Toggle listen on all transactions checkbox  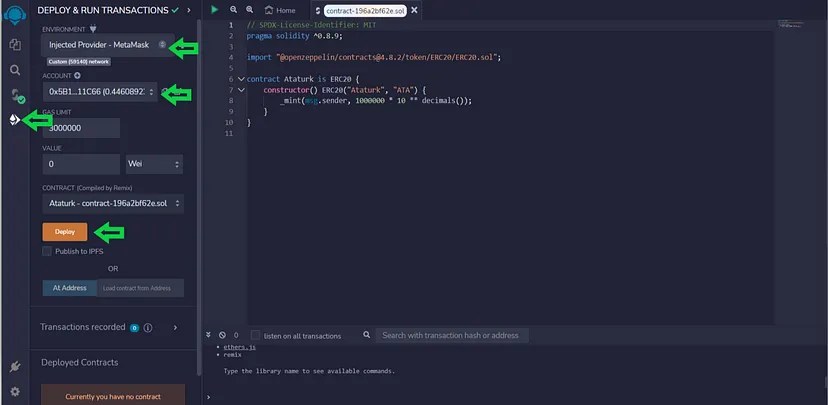(x=255, y=335)
